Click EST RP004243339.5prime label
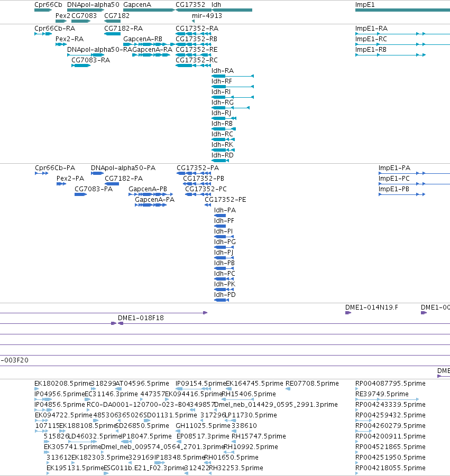The width and height of the screenshot is (450, 476). pos(390,404)
